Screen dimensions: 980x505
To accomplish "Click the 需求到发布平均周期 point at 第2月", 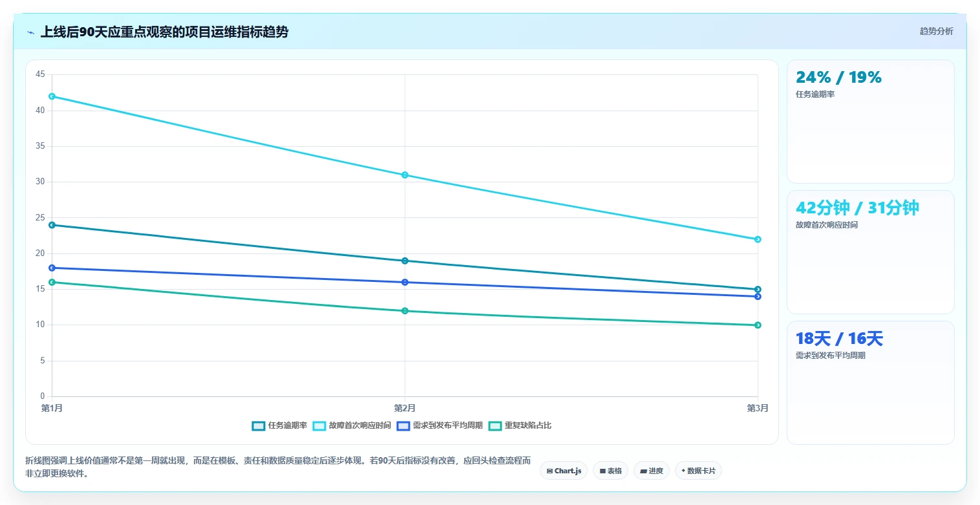I will pyautogui.click(x=405, y=282).
